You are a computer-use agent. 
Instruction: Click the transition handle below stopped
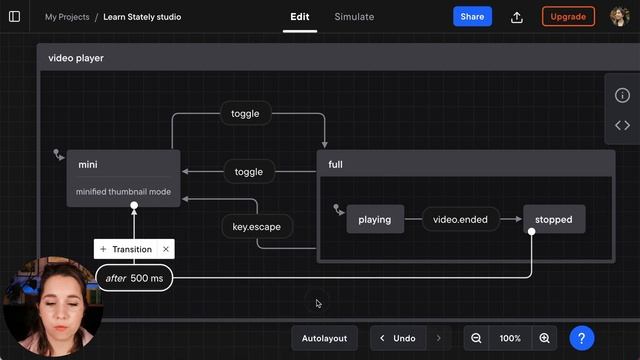[x=531, y=231]
